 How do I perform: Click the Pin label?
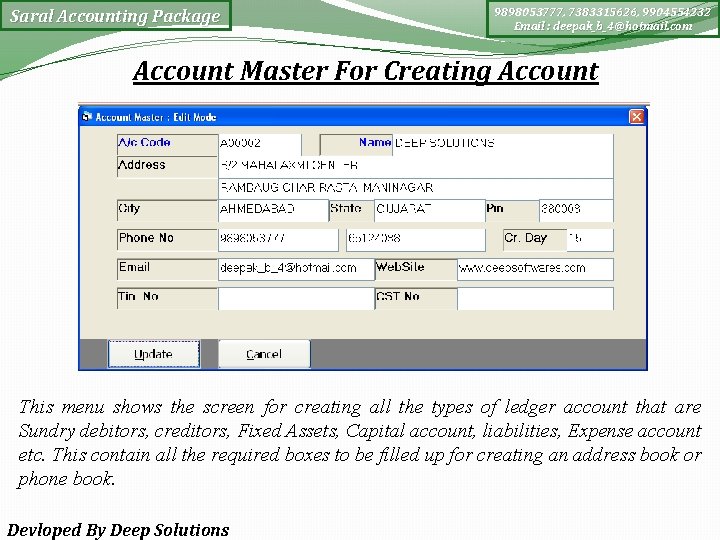pyautogui.click(x=495, y=208)
